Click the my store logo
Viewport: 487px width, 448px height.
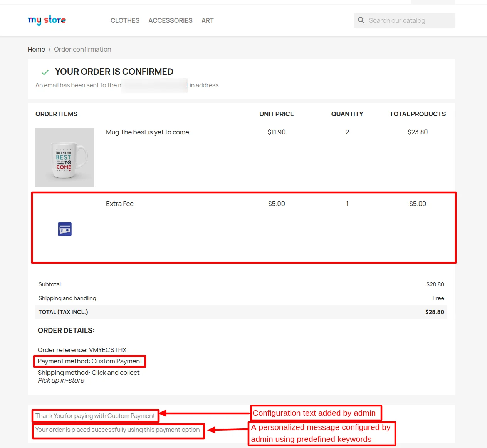click(x=47, y=20)
